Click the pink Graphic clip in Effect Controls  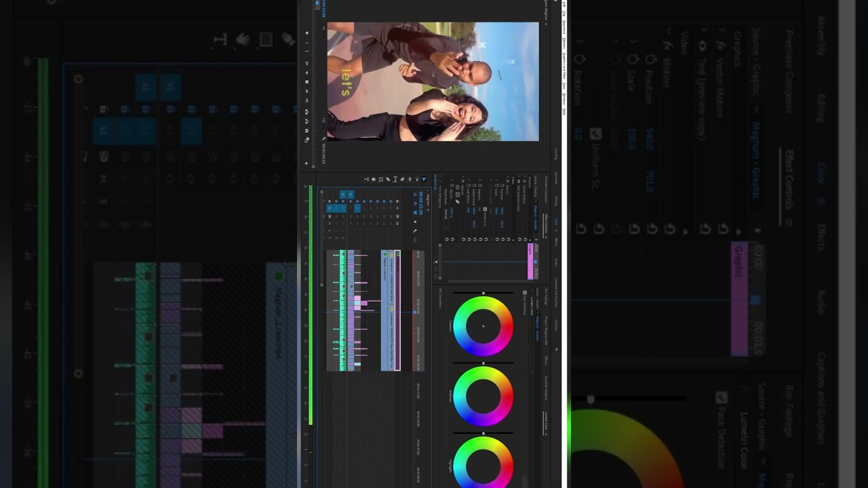pyautogui.click(x=530, y=261)
